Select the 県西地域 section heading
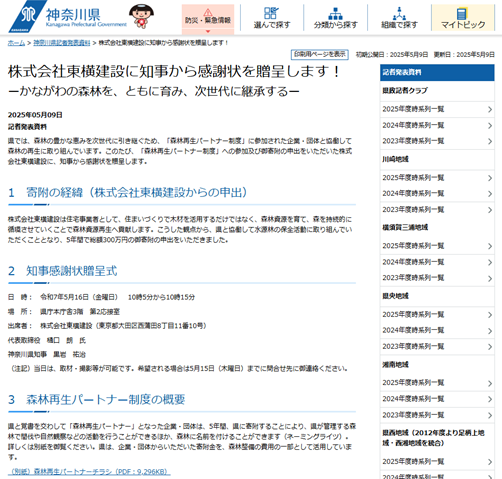 [433, 438]
